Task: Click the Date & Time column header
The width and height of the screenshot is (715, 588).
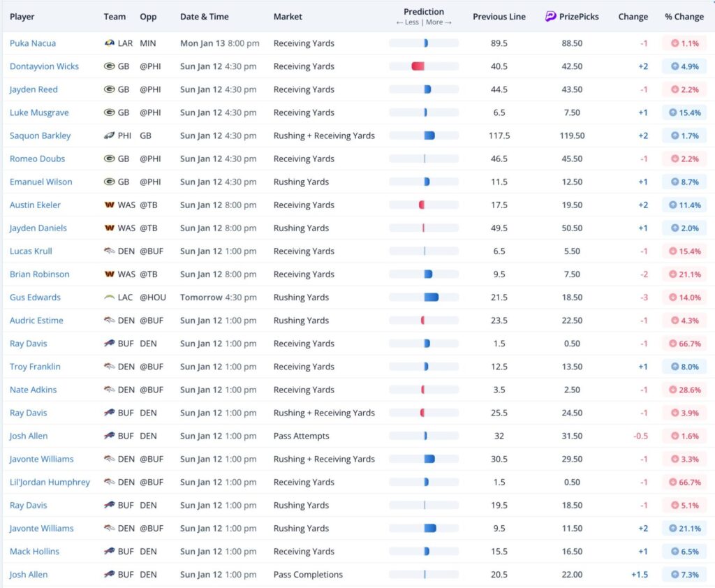Action: point(204,17)
